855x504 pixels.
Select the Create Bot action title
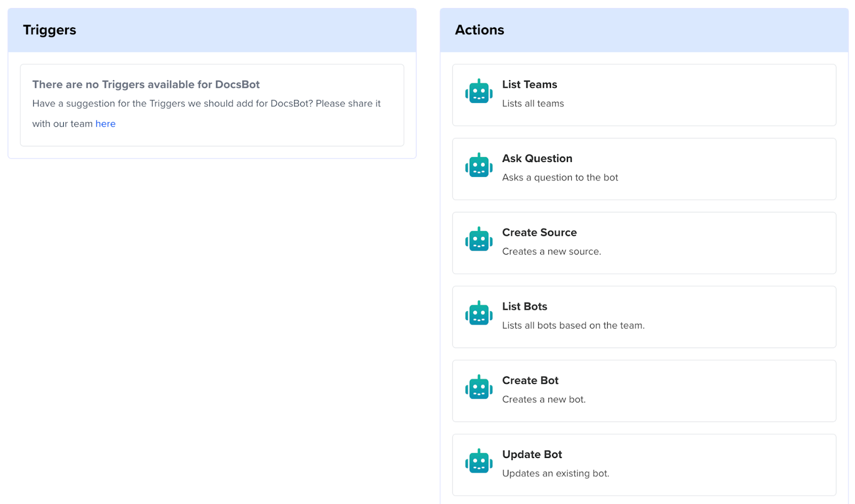[530, 381]
